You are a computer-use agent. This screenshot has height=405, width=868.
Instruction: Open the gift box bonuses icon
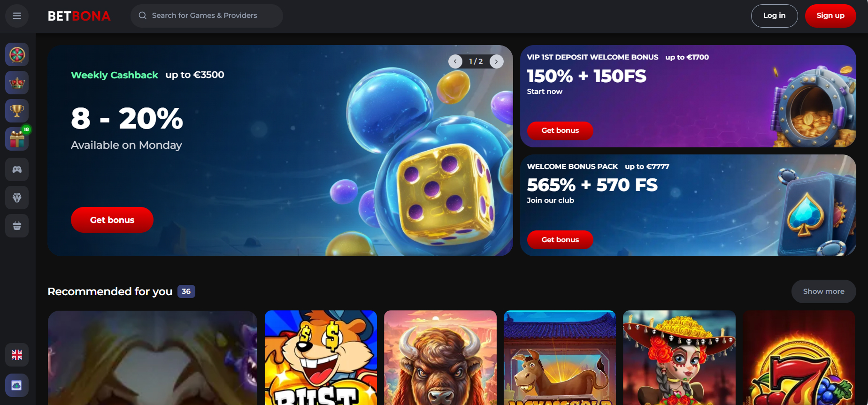pyautogui.click(x=17, y=139)
